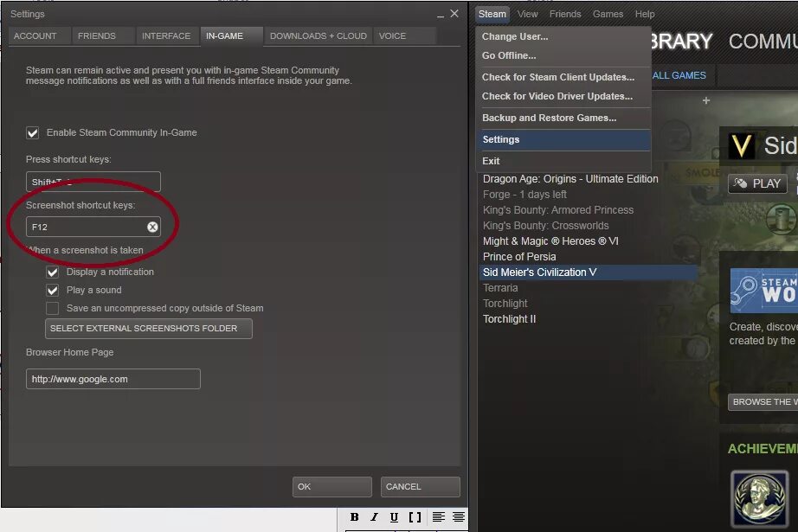The image size is (798, 532).
Task: Click the OK button in Settings
Action: [331, 487]
